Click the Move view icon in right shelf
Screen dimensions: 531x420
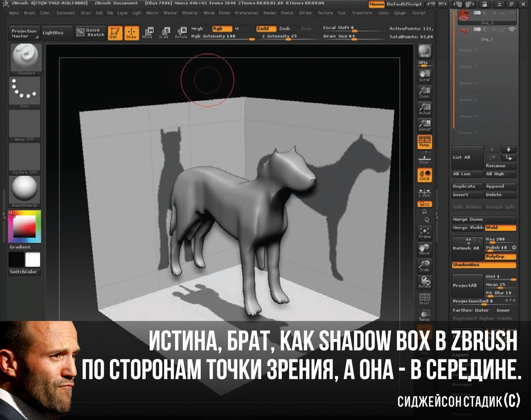tap(424, 249)
